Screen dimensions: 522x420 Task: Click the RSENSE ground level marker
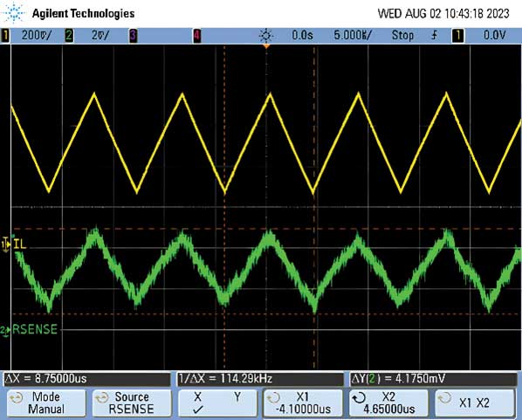[x=5, y=331]
